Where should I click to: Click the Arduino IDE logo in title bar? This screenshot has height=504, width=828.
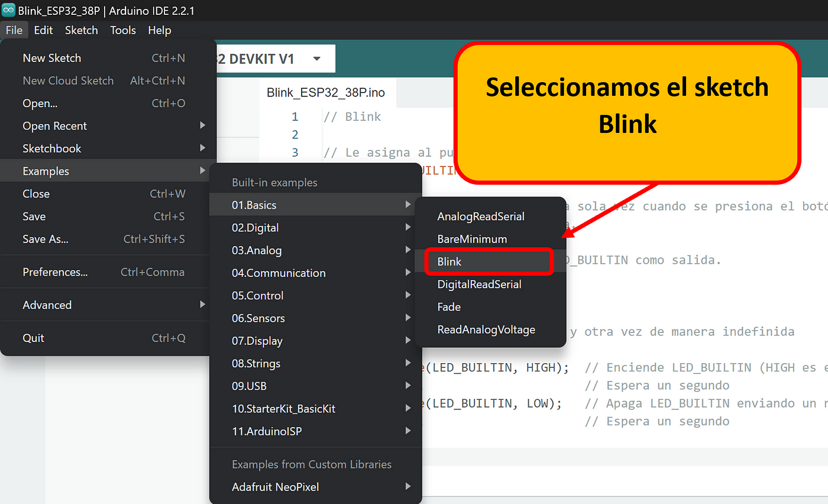(8, 10)
